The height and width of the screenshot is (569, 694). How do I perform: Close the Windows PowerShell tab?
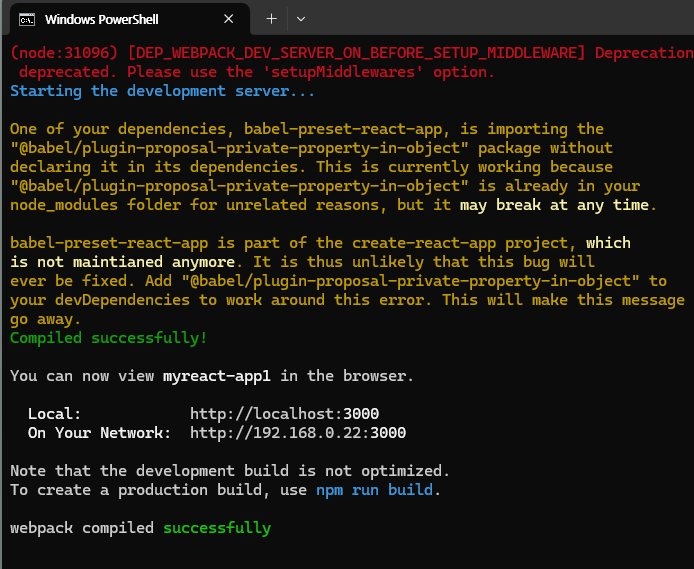coord(228,19)
